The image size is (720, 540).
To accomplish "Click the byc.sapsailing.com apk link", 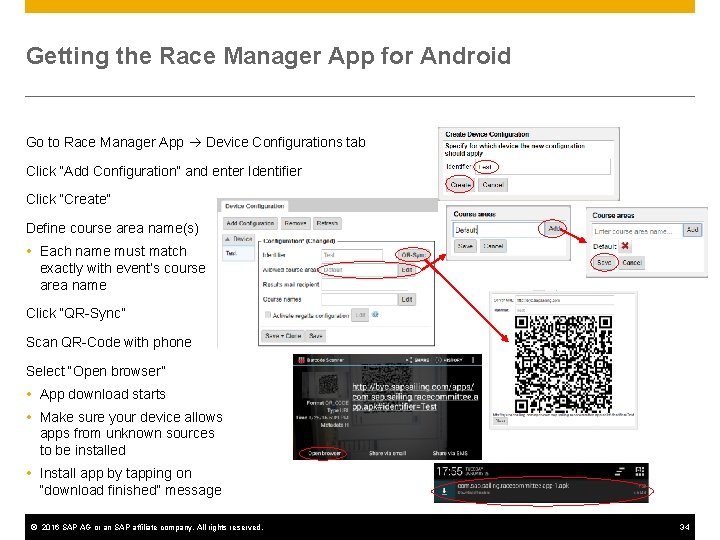I will 415,397.
